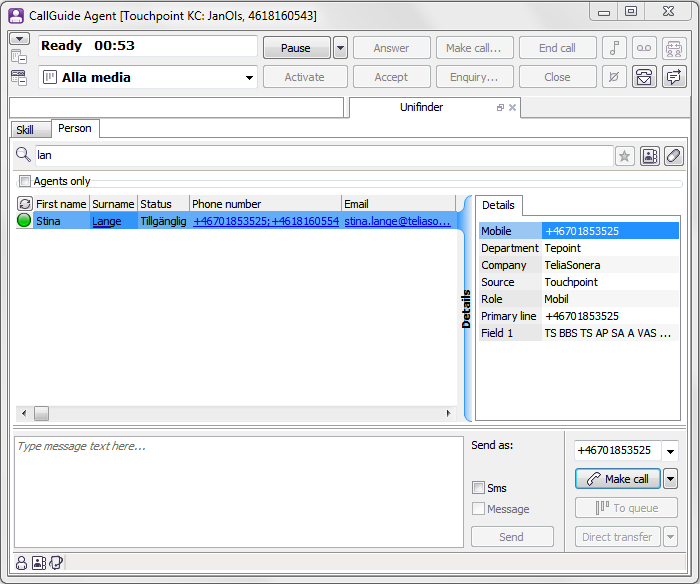Click the favorites star icon

point(625,156)
